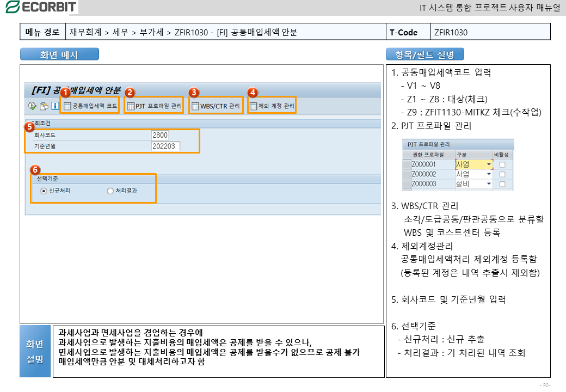
Task: Click the variant copy icon in toolbar
Action: click(x=44, y=106)
